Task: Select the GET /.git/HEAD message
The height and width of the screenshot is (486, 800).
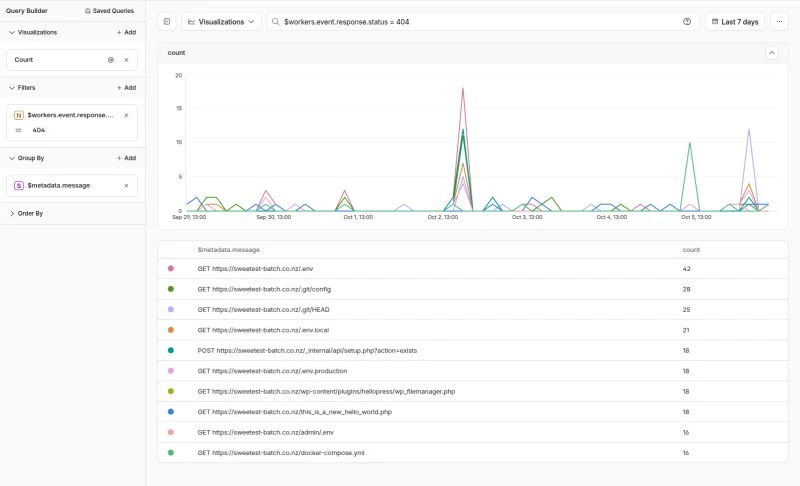Action: tap(263, 310)
